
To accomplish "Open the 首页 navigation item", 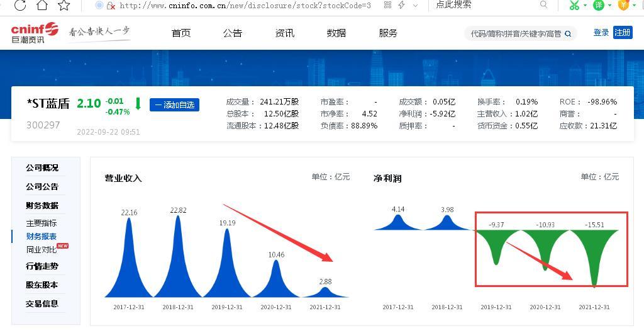I will pos(181,33).
